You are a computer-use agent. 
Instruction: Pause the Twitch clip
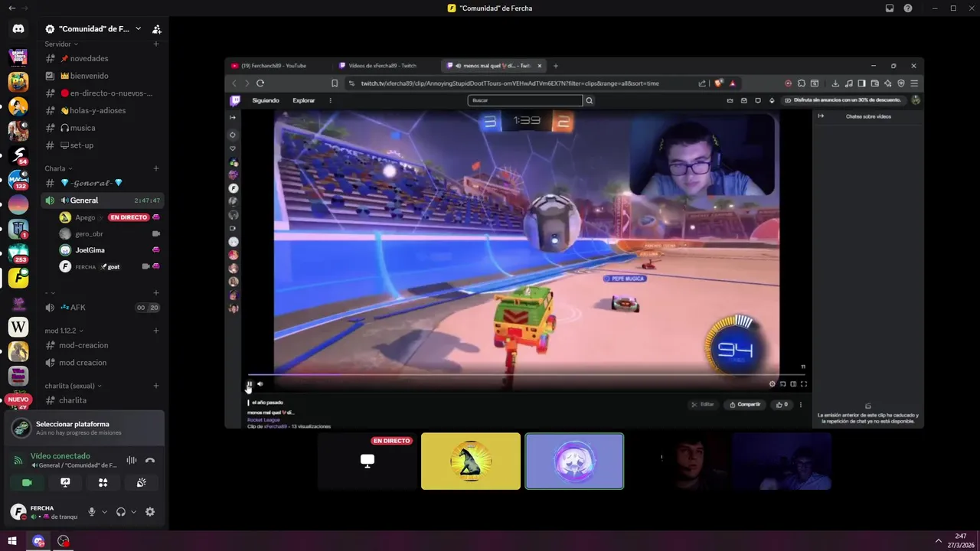(250, 384)
